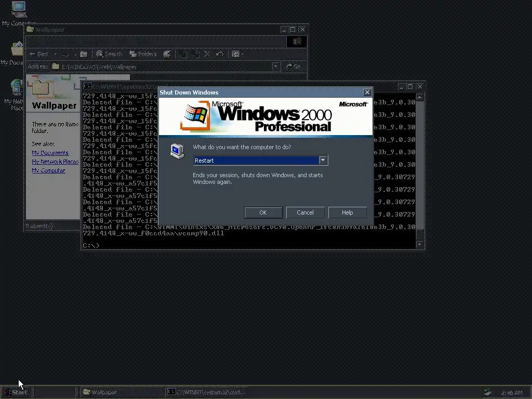
Task: Click the Delete X icon in Wallpaper toolbar
Action: pyautogui.click(x=207, y=54)
